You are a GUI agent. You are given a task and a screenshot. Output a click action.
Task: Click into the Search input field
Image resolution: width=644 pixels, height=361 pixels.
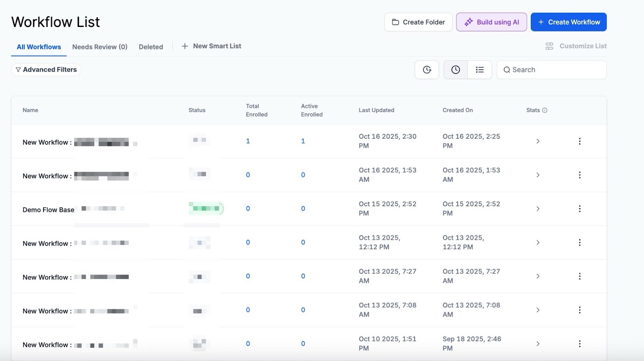(x=555, y=70)
